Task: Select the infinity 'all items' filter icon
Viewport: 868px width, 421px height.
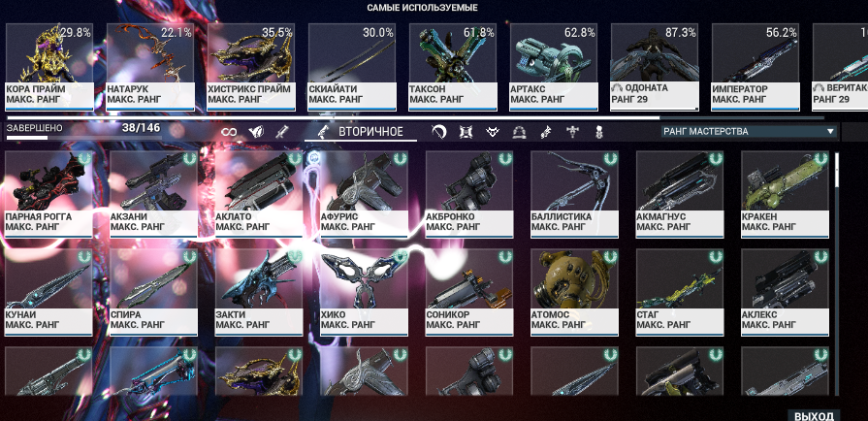Action: (x=229, y=132)
